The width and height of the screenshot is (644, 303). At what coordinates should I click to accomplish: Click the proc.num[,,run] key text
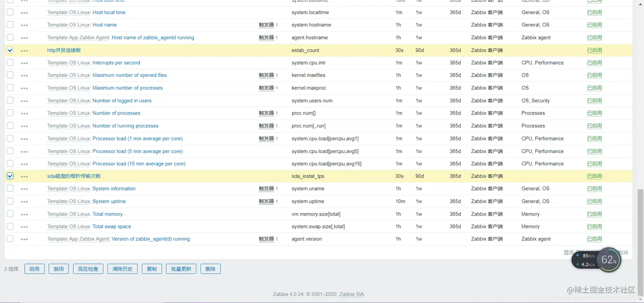tap(308, 126)
